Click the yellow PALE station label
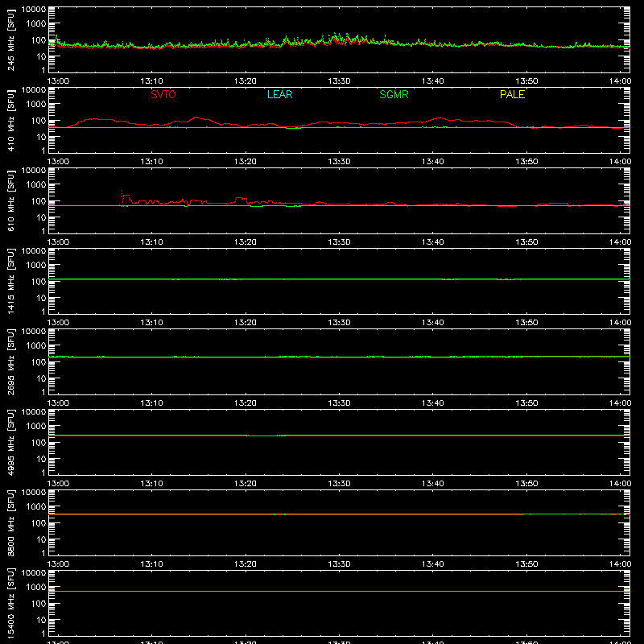The height and width of the screenshot is (644, 644). point(512,94)
